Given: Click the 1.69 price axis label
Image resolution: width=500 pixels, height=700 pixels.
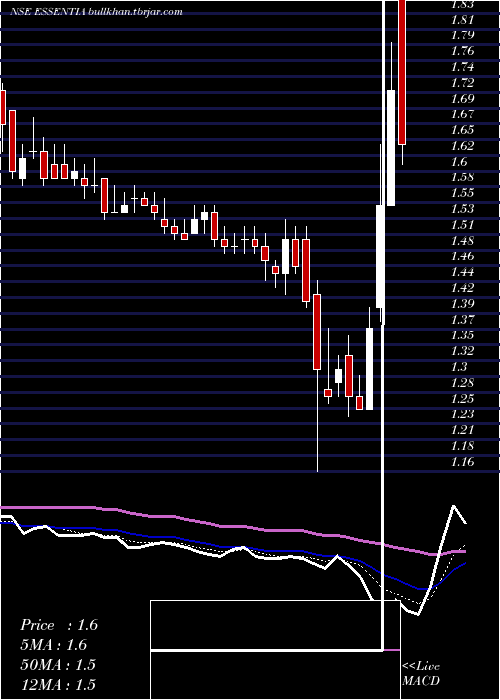Looking at the screenshot, I should coord(462,99).
